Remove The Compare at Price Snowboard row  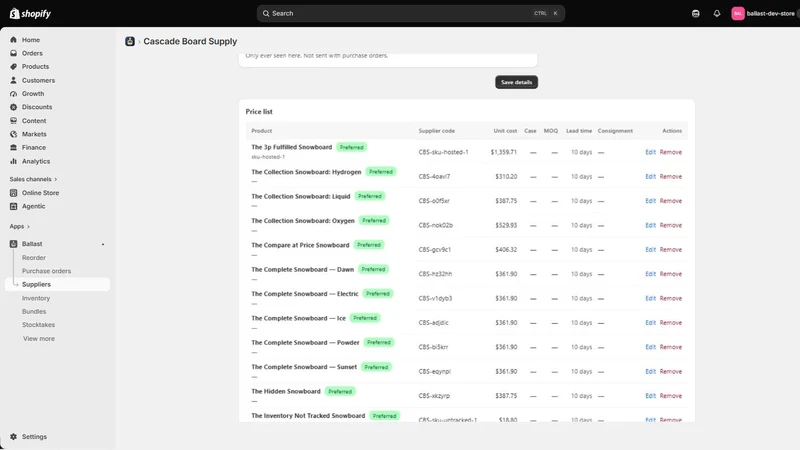670,249
